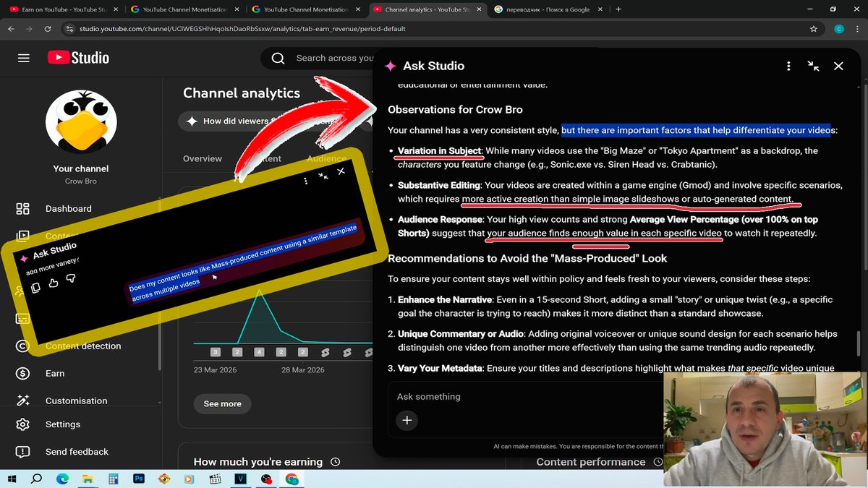Click the copyright icon beside Content detection
Viewport: 868px width, 488px height.
point(23,346)
